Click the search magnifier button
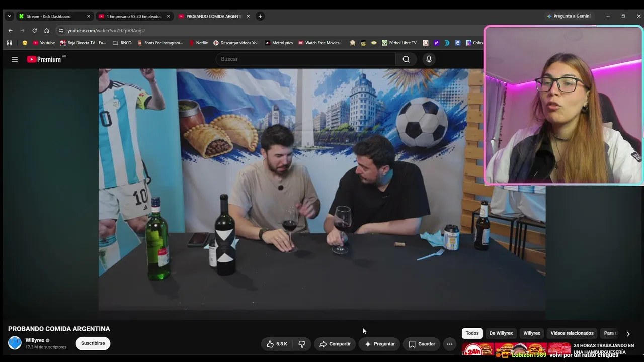This screenshot has height=362, width=644. tap(406, 59)
